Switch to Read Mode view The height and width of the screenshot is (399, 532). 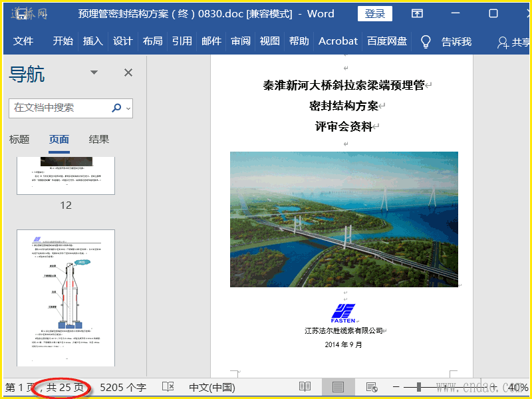tap(305, 387)
